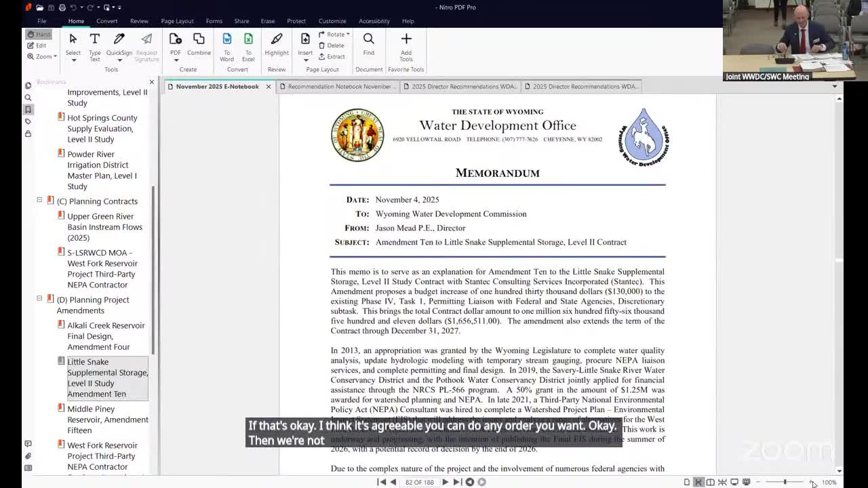Collapse the Planning Contracts bookmark group
Screen dimensions: 868x488
coord(39,201)
